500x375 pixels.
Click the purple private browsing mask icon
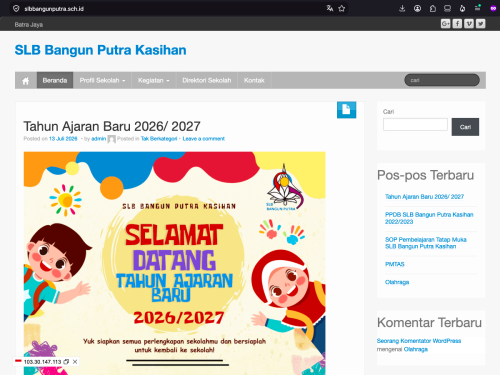pyautogui.click(x=493, y=9)
